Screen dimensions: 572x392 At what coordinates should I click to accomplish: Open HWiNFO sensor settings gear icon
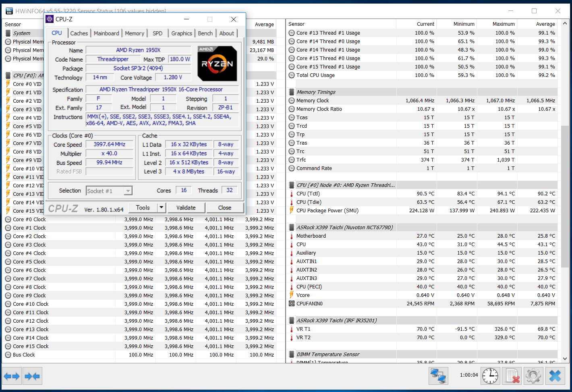[x=533, y=376]
